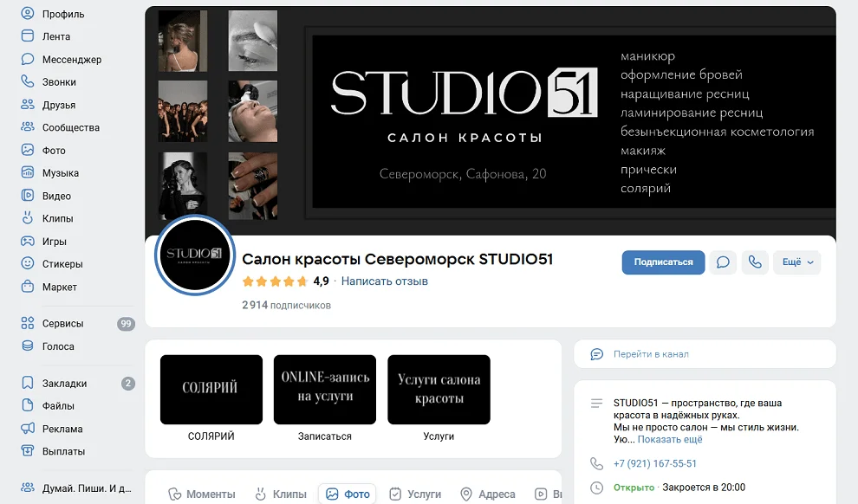
Task: Click the Сообщества communities icon
Action: (x=28, y=126)
